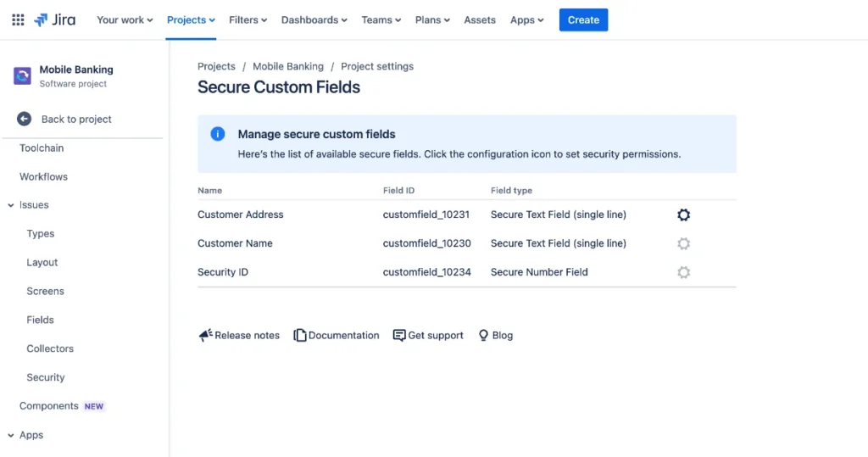This screenshot has width=868, height=457.
Task: Collapse the Issues section in sidebar
Action: point(10,205)
